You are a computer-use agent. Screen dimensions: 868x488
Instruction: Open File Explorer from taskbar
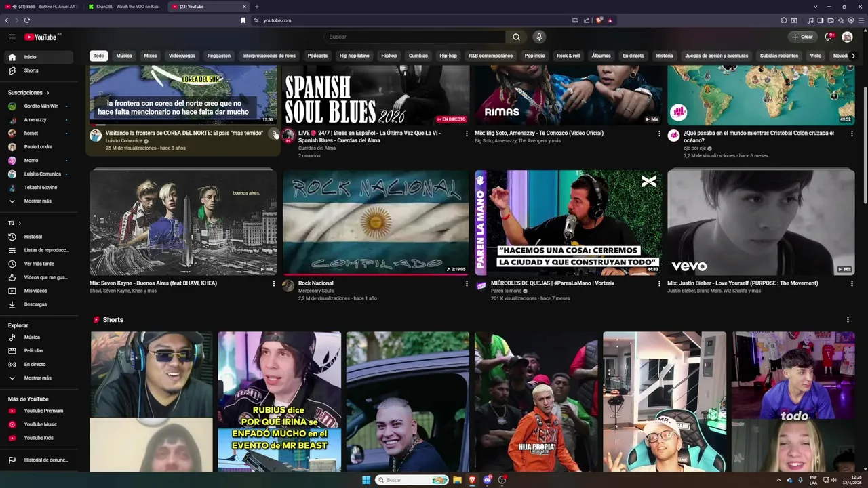click(x=458, y=480)
